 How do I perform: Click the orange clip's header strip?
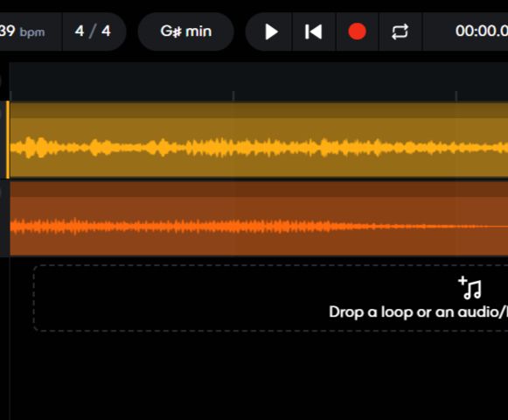[x=259, y=189]
